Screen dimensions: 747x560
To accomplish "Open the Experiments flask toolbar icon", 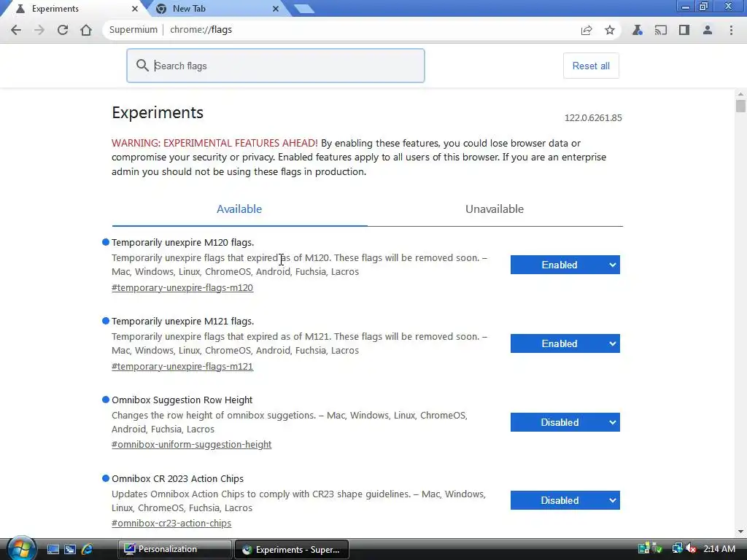I will (638, 30).
